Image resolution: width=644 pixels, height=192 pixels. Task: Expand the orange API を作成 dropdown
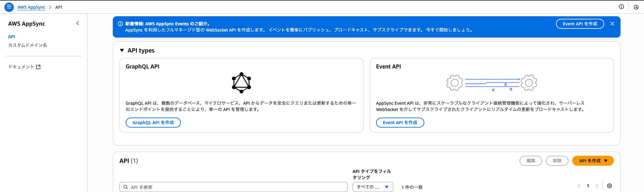point(593,161)
